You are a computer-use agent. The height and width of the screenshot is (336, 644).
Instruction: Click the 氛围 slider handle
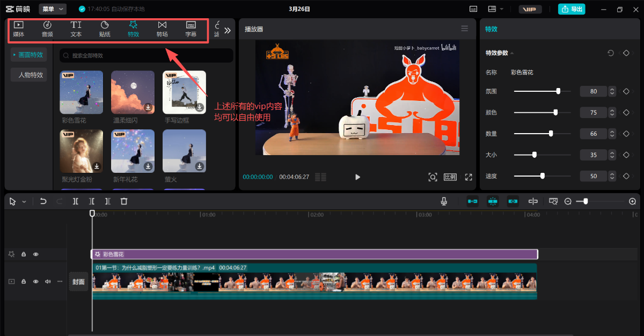coord(558,91)
